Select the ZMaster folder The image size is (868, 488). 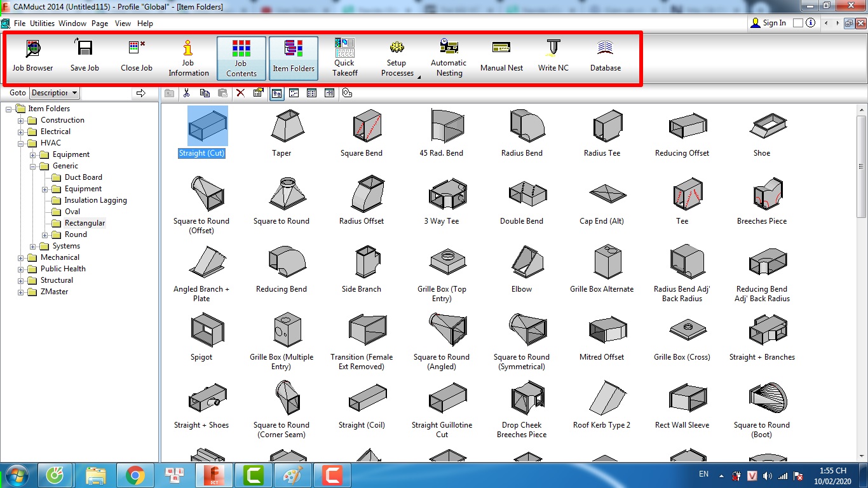click(54, 292)
